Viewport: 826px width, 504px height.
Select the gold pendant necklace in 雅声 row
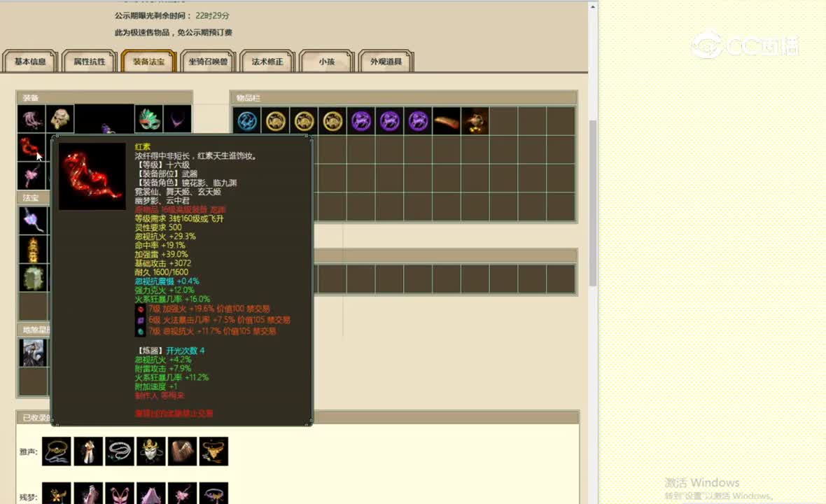(213, 451)
